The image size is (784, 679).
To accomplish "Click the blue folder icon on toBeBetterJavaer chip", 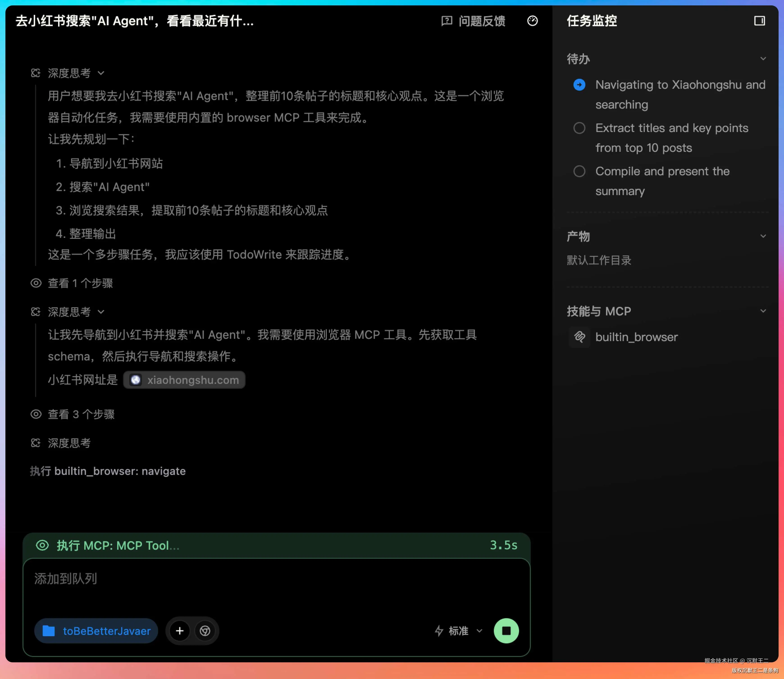I will point(48,631).
